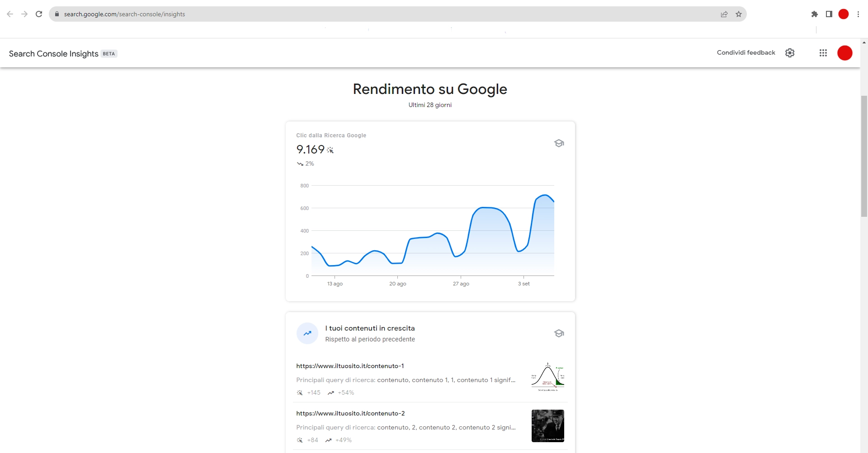Viewport: 868px width, 453px height.
Task: Click the sparkle-cursor icon beside 9.169
Action: coord(330,150)
